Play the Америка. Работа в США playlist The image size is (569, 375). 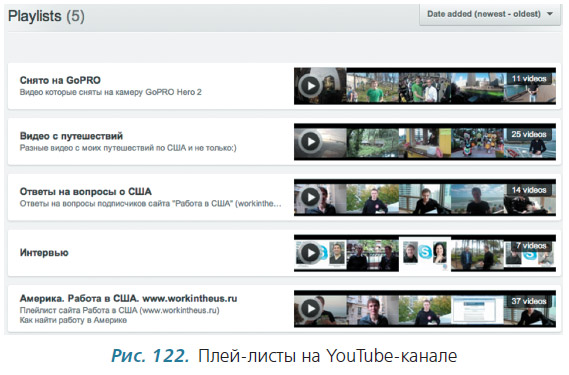pyautogui.click(x=311, y=309)
